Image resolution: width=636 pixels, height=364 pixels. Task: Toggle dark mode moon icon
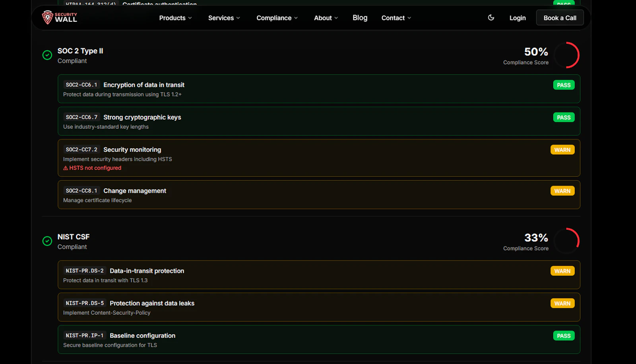point(491,17)
